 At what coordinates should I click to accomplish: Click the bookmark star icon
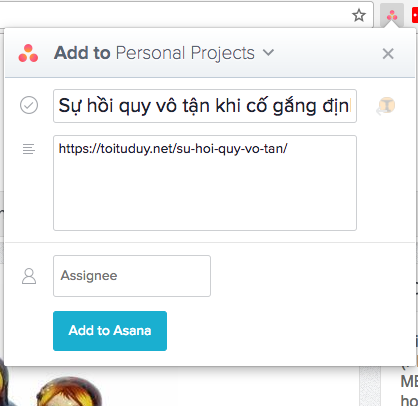click(x=359, y=15)
